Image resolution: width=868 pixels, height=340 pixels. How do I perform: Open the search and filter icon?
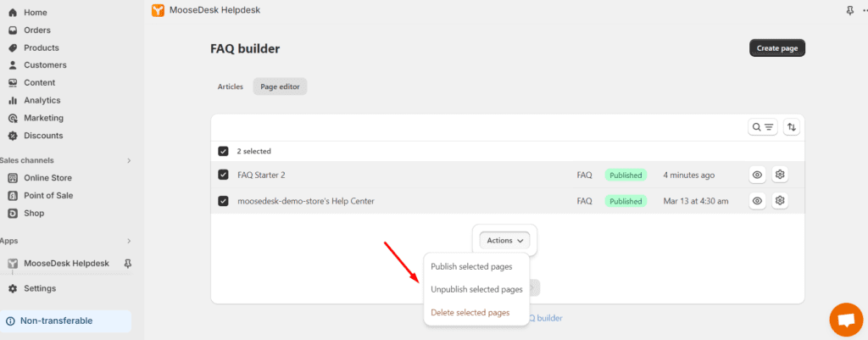pyautogui.click(x=762, y=127)
